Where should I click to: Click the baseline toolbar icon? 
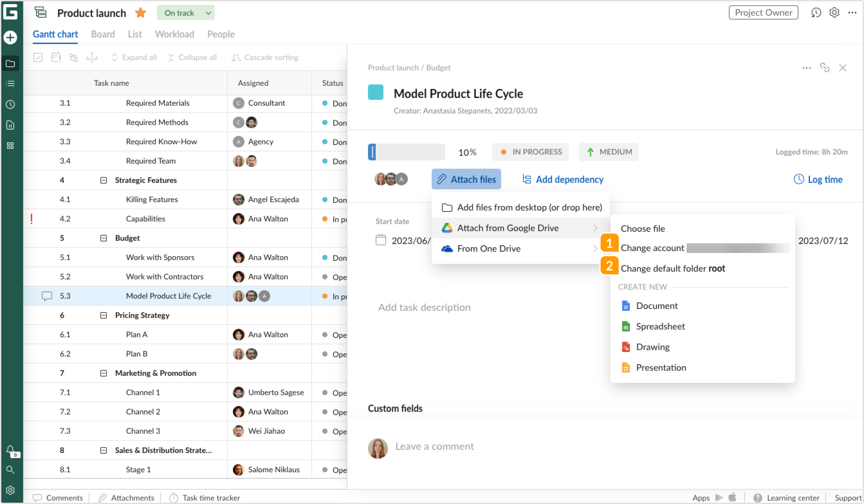92,57
